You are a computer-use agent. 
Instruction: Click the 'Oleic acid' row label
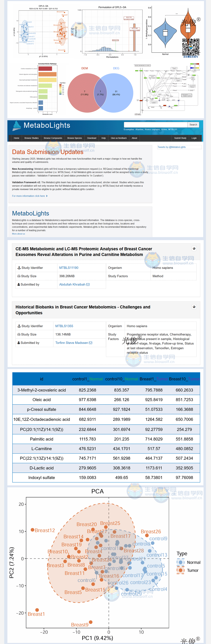pyautogui.click(x=42, y=400)
